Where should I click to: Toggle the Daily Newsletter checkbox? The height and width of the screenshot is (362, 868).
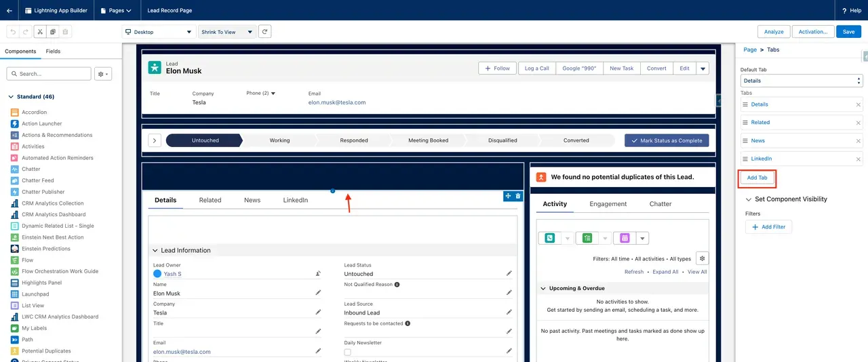347,352
